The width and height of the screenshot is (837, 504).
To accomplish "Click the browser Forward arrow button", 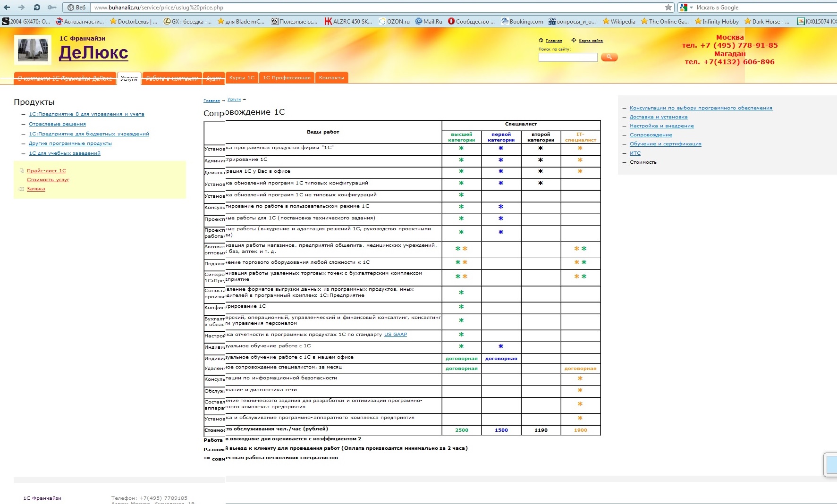I will tap(22, 8).
